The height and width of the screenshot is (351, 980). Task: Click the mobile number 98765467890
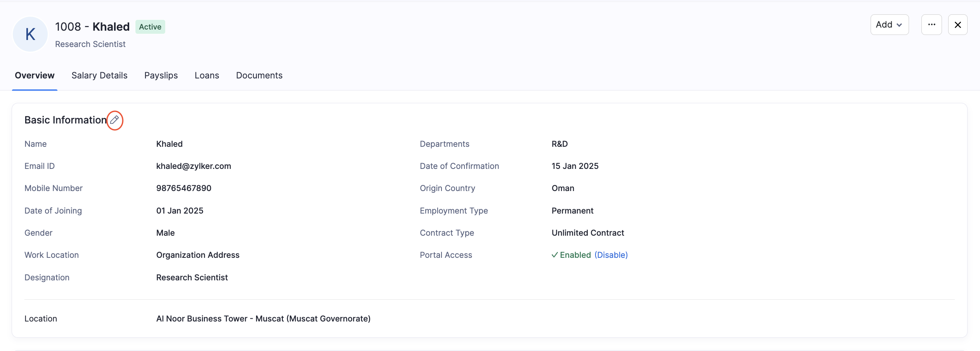[x=184, y=188]
